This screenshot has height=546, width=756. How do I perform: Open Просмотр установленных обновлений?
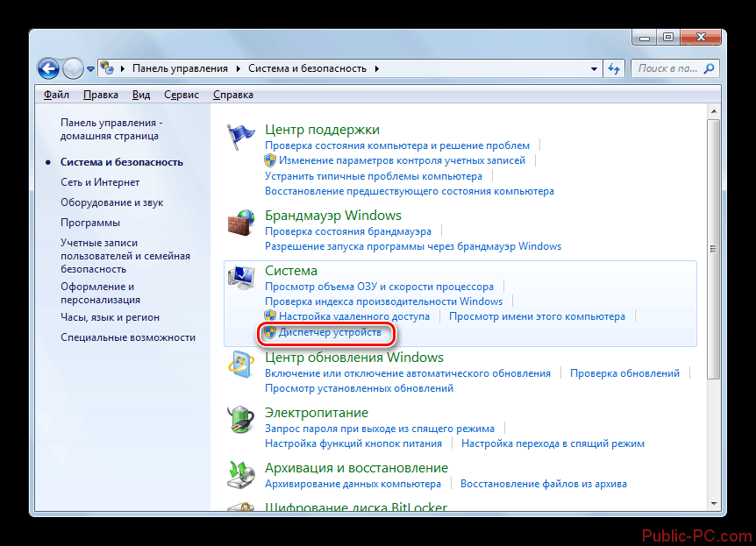[x=360, y=388]
